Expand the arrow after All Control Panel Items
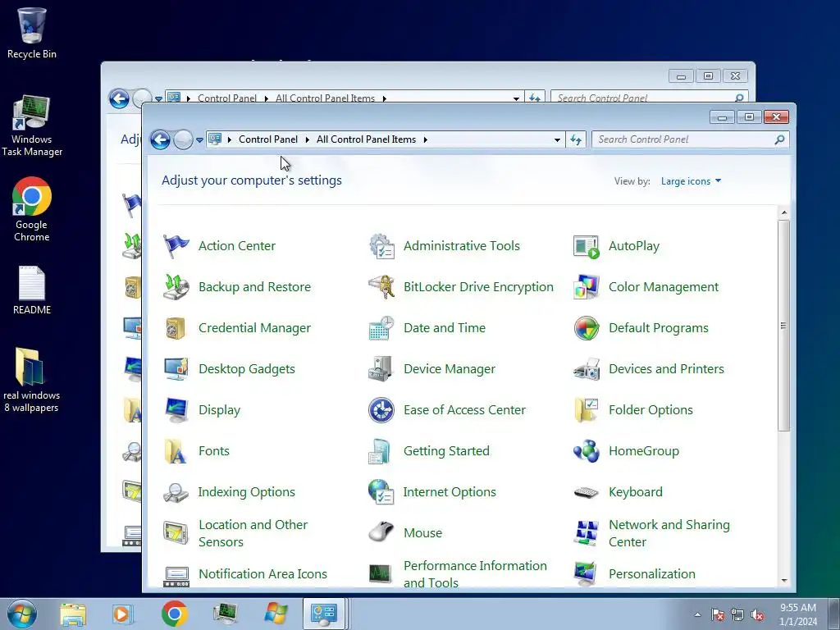 pos(426,139)
